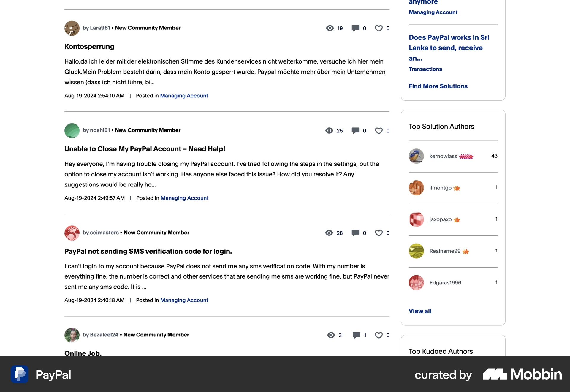Open seimasters' avatar image
The width and height of the screenshot is (570, 392).
[x=72, y=233]
